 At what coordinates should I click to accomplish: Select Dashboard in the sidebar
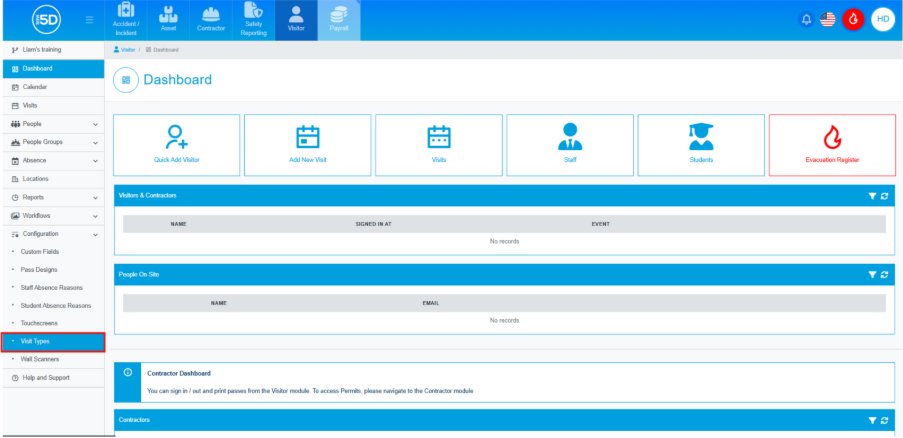[54, 68]
